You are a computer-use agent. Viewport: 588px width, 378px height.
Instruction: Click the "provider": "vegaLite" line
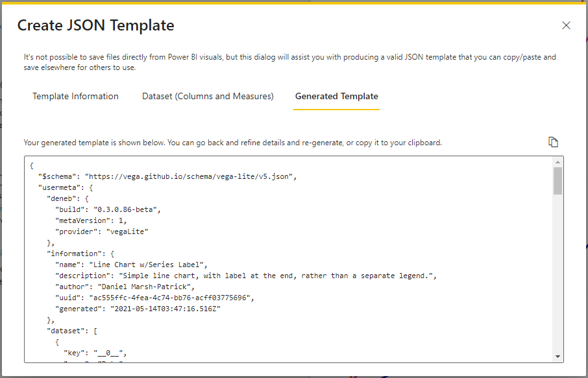(102, 232)
